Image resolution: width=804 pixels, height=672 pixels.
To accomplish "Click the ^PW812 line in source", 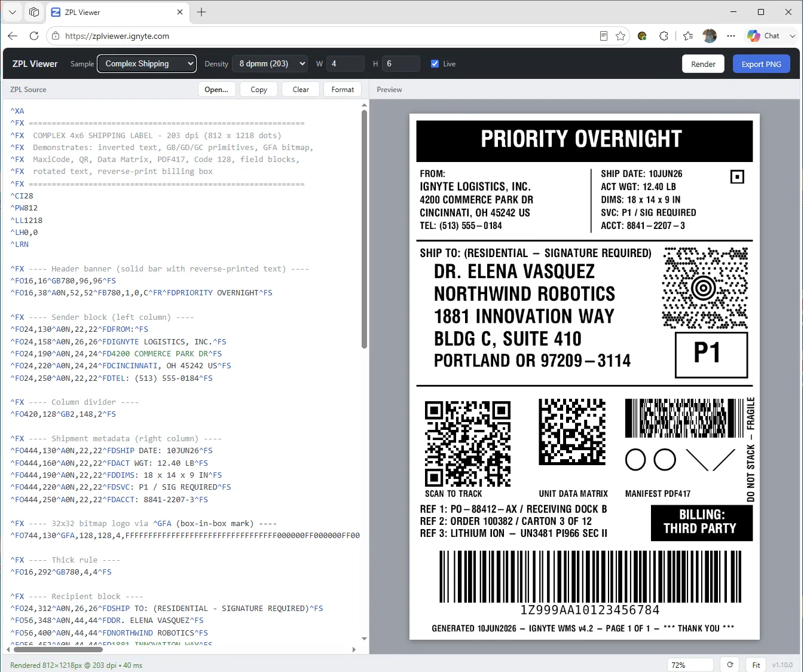I will point(24,207).
